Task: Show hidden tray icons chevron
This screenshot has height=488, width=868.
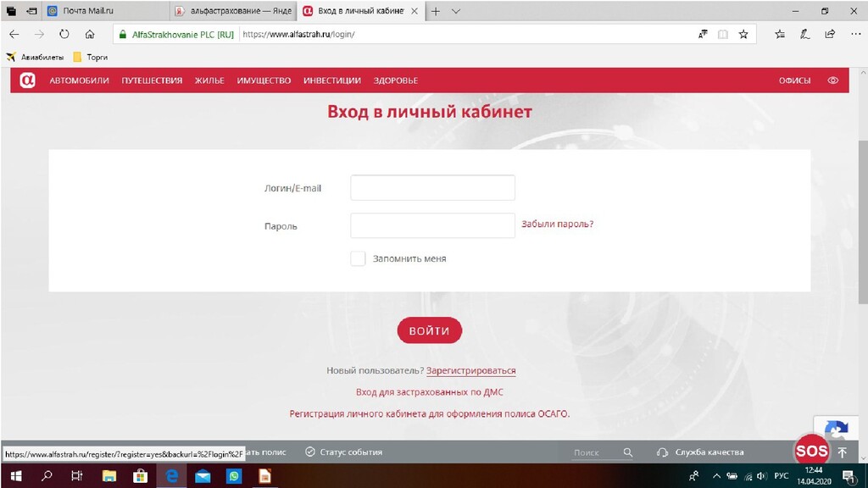Action: [716, 476]
